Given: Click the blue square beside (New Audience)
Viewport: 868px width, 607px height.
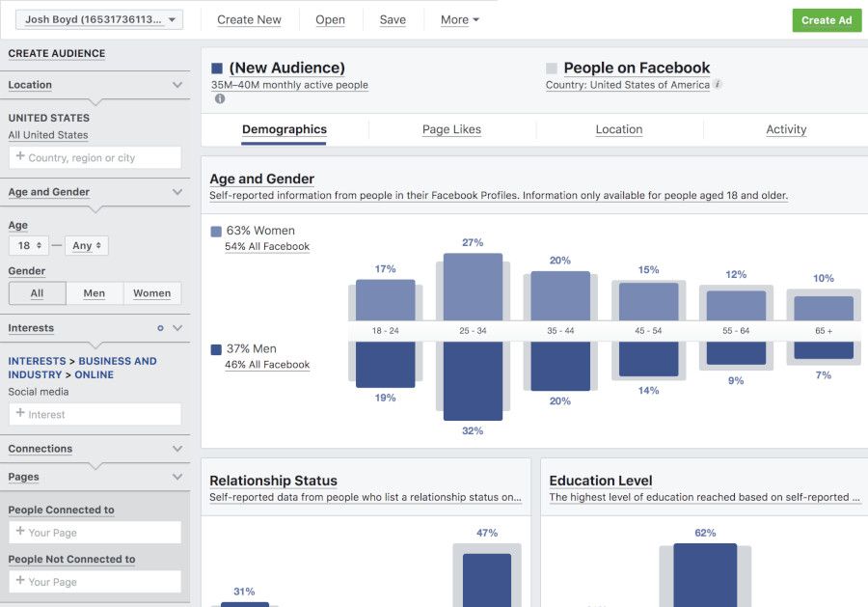Looking at the screenshot, I should coord(217,69).
